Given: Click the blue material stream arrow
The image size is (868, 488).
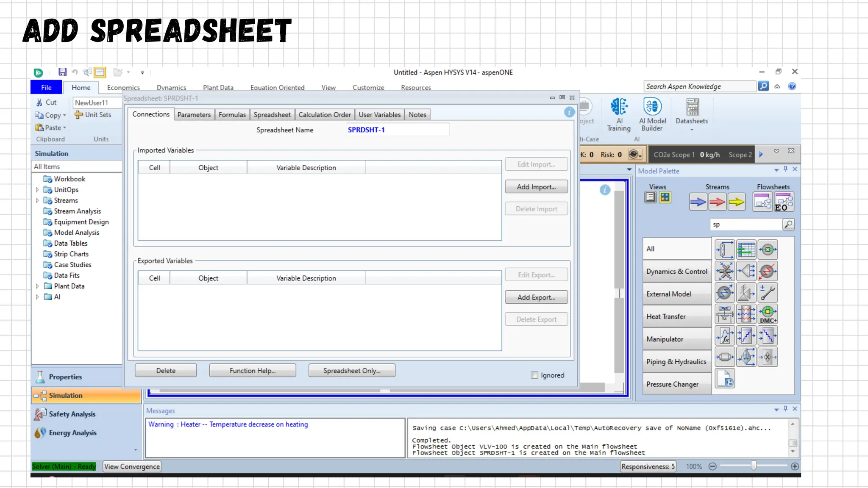Looking at the screenshot, I should coord(698,202).
